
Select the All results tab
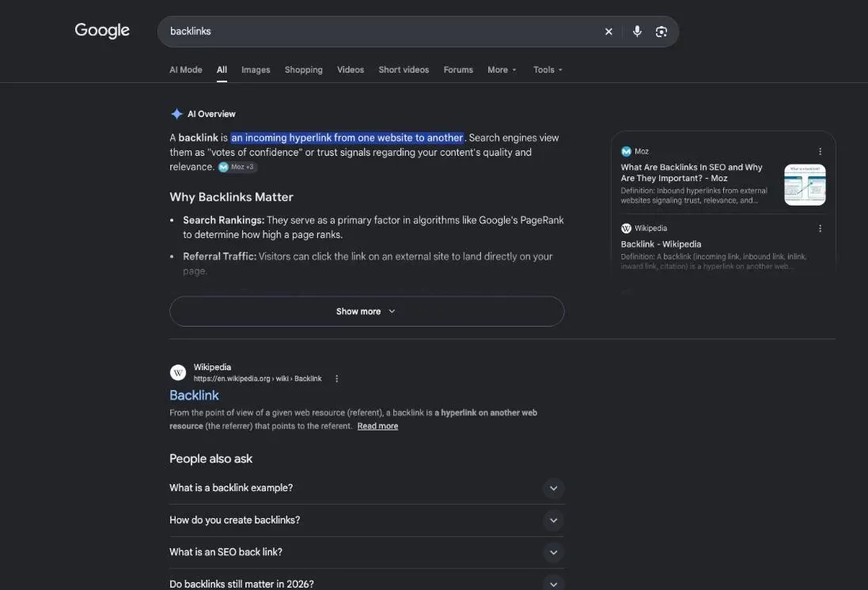(222, 70)
